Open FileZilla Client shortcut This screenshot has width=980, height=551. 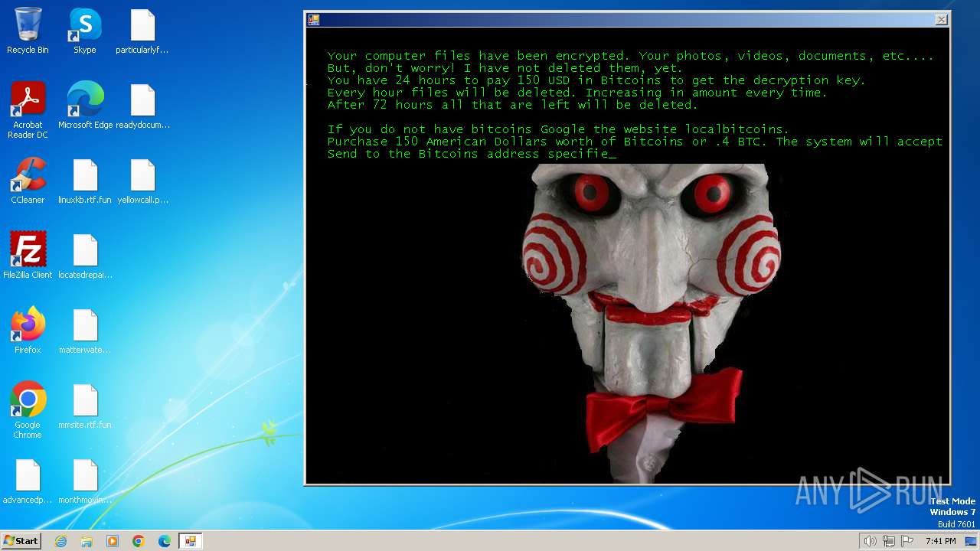click(28, 256)
